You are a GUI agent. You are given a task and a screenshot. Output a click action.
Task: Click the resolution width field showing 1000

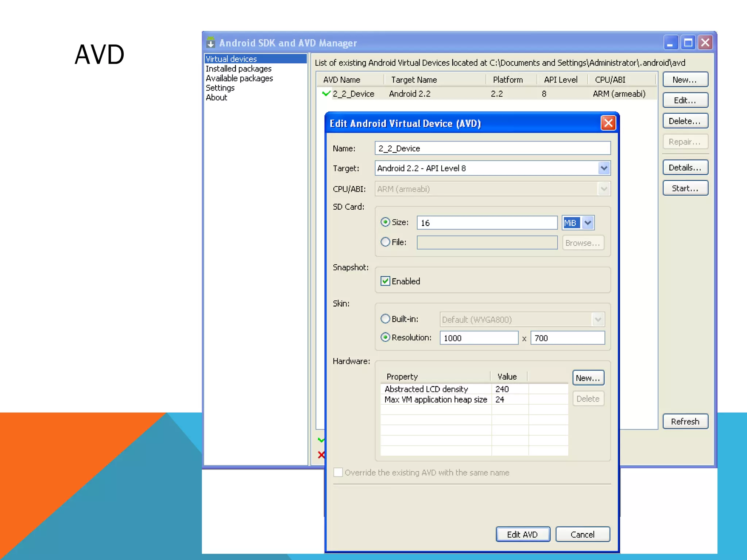pos(479,338)
